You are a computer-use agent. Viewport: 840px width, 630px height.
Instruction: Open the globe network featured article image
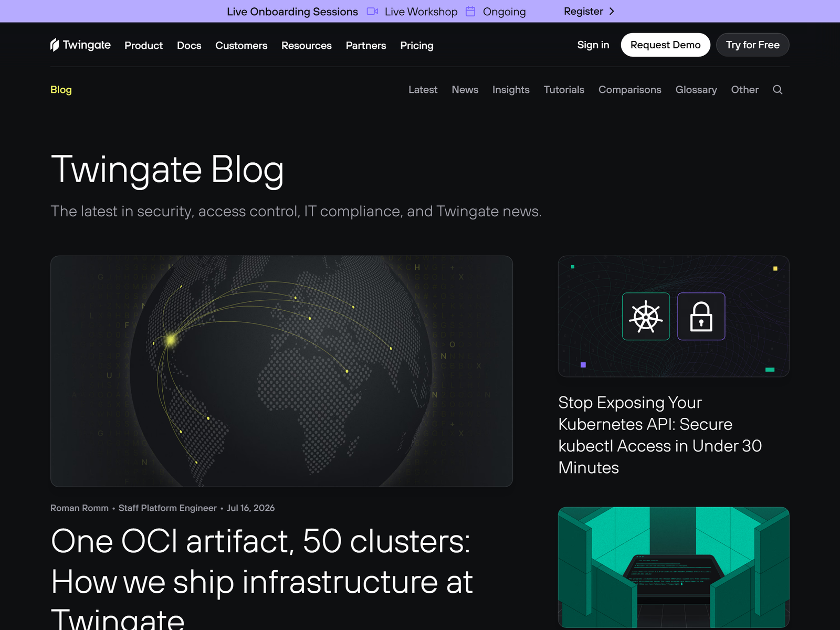pyautogui.click(x=281, y=371)
